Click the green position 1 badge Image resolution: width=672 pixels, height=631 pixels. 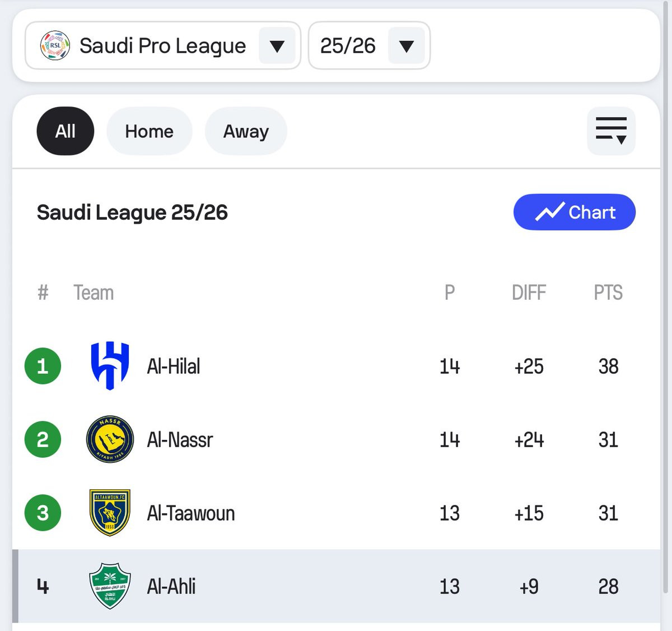(43, 366)
